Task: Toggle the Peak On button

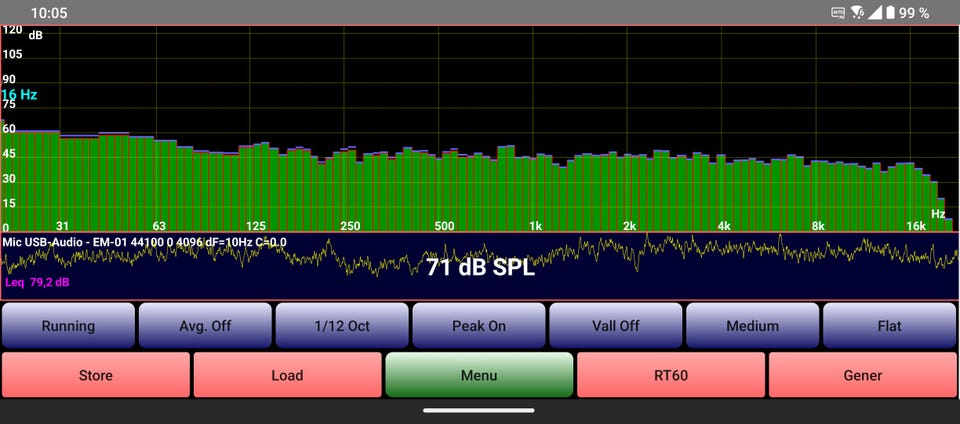Action: [x=479, y=325]
